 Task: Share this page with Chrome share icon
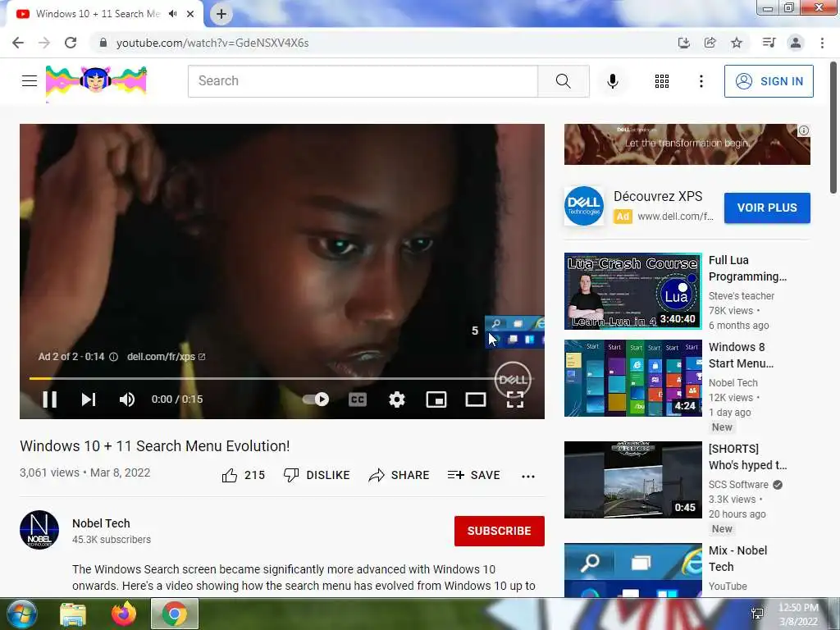710,43
